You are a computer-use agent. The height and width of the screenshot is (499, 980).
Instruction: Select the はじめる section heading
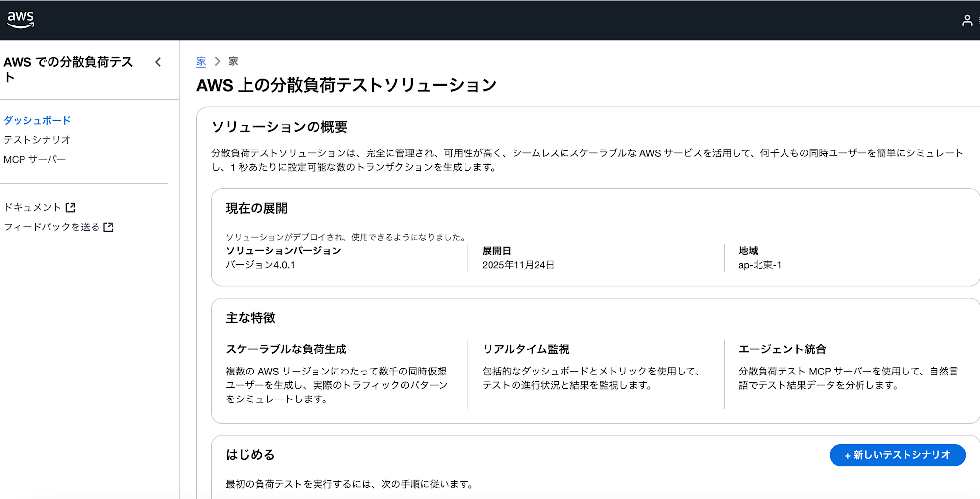(x=250, y=455)
